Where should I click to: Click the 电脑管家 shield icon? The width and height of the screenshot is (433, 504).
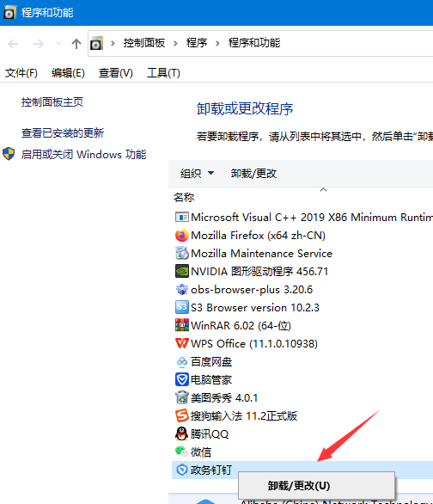pyautogui.click(x=181, y=379)
